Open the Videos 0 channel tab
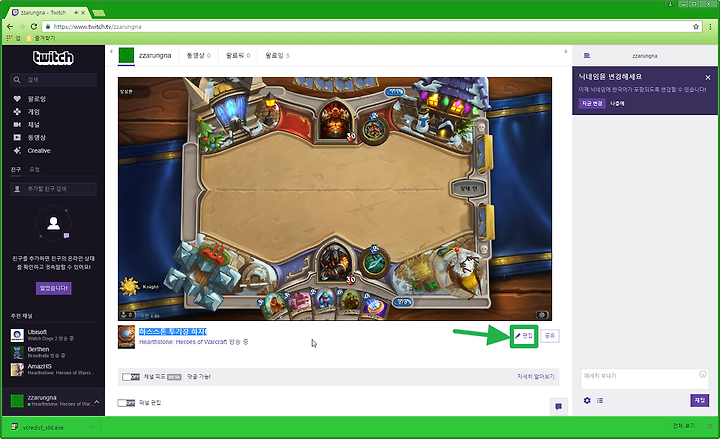Image resolution: width=720 pixels, height=439 pixels. (198, 56)
